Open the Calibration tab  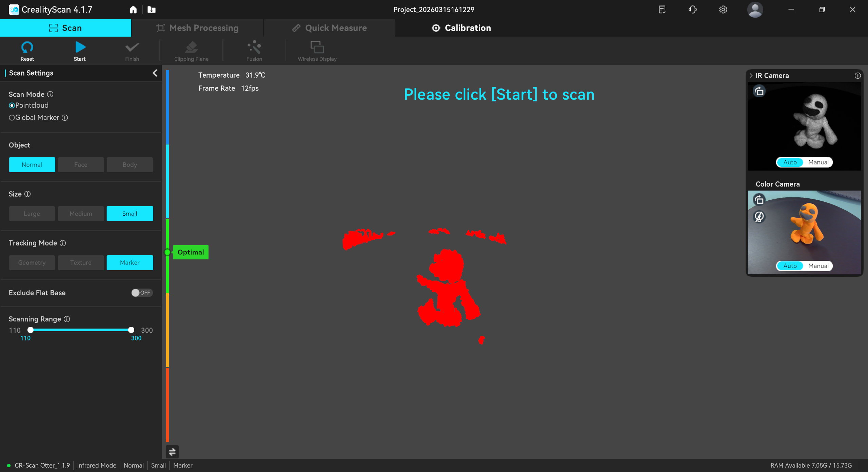tap(461, 28)
